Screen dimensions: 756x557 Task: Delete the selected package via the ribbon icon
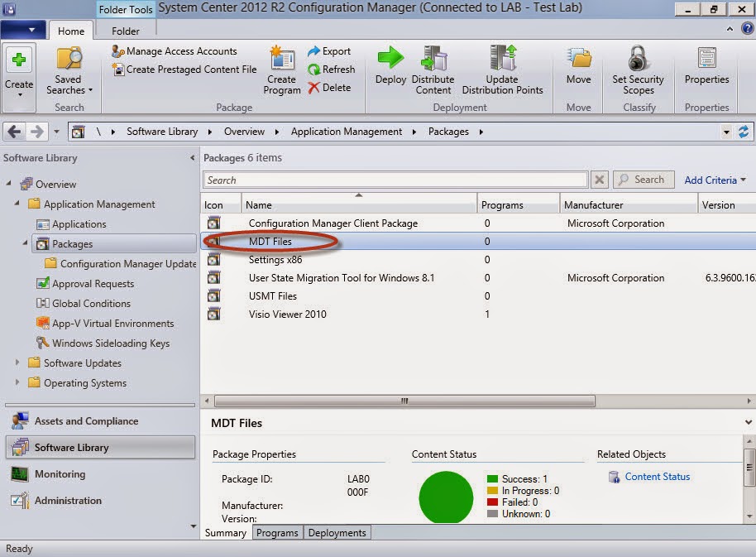point(329,87)
